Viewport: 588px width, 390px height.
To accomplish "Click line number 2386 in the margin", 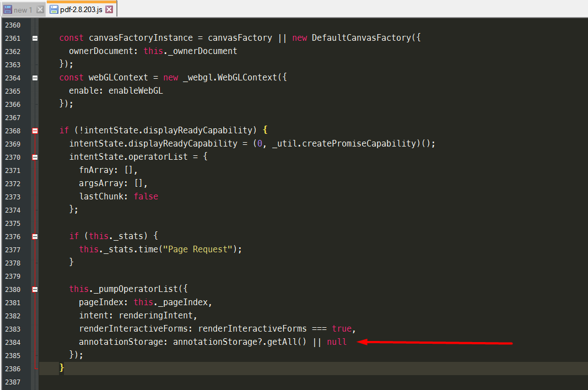I will pos(13,369).
